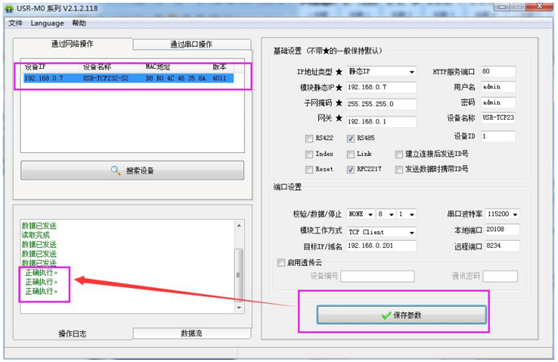
Task: Switch to 通过串口操作 tab
Action: click(191, 44)
